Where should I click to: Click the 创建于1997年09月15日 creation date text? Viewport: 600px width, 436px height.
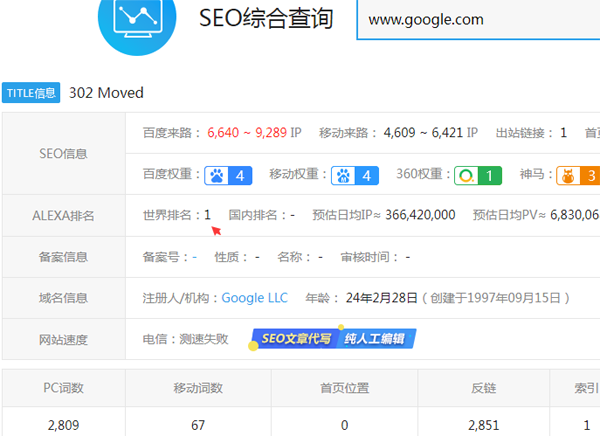pos(496,298)
